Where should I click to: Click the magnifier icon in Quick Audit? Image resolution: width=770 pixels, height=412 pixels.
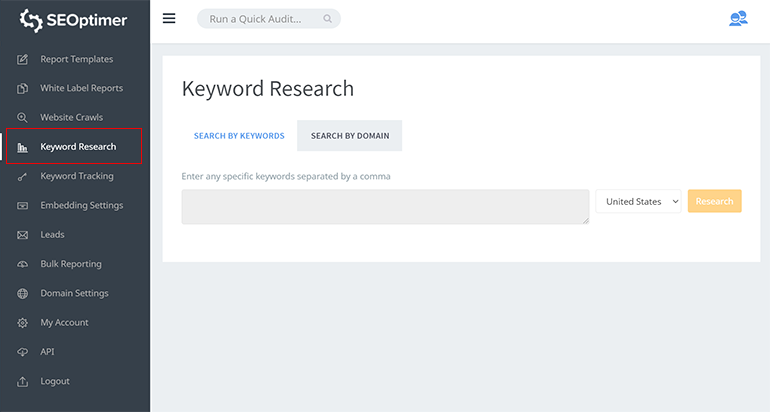coord(327,19)
